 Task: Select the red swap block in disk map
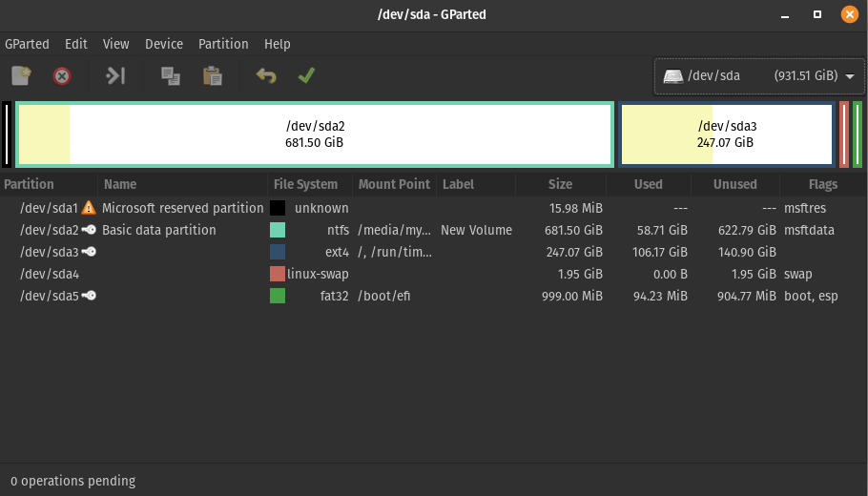843,134
